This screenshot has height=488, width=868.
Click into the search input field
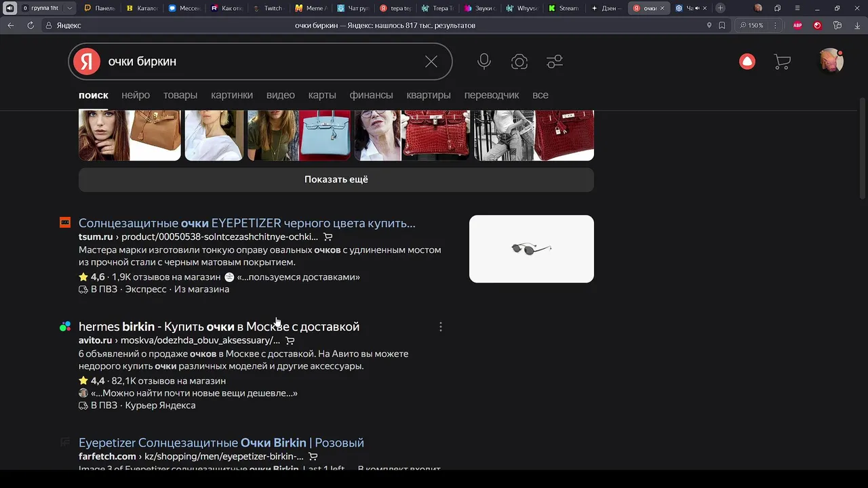click(261, 62)
